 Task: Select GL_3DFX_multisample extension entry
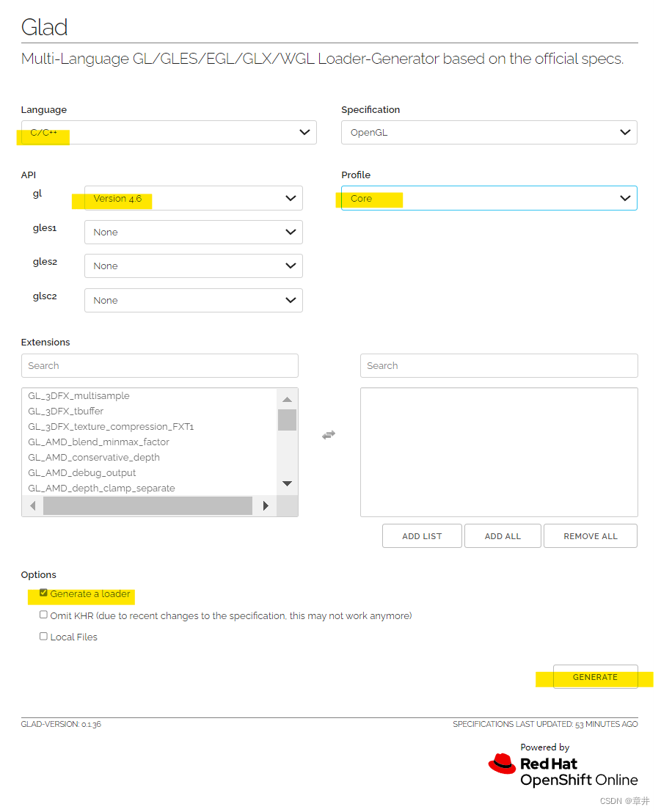click(x=78, y=396)
